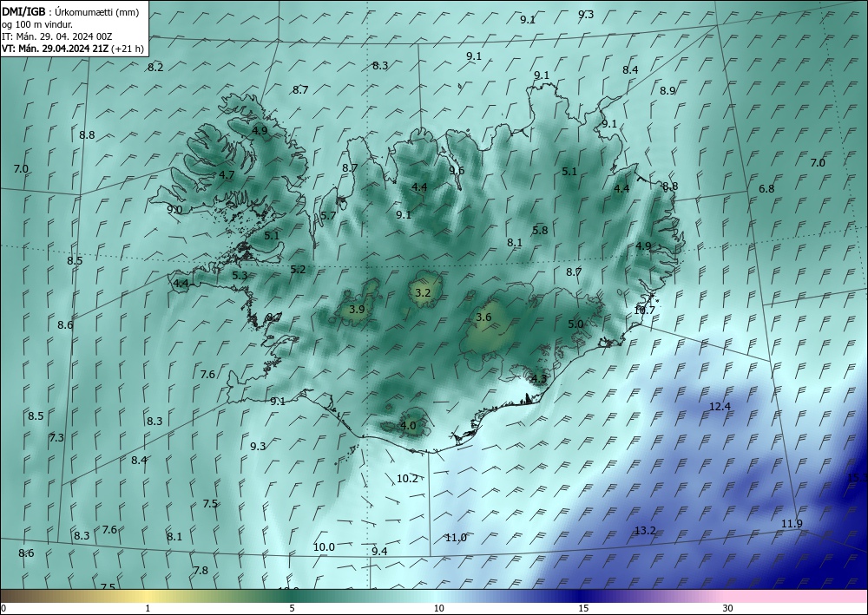
Task: Select the 9.6 value in north Iceland
Action: (x=457, y=170)
